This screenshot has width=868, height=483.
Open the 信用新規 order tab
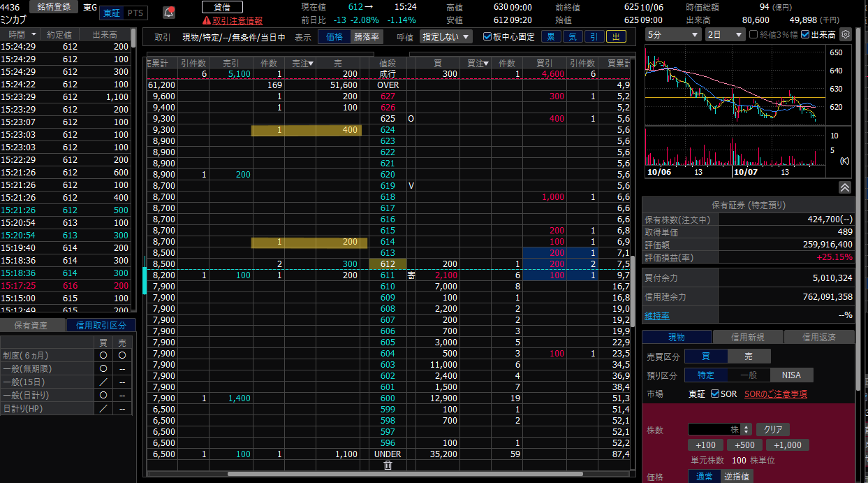click(x=748, y=337)
